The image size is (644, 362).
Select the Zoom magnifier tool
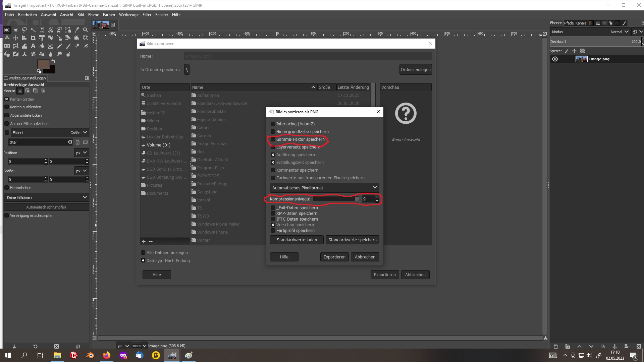point(86,30)
